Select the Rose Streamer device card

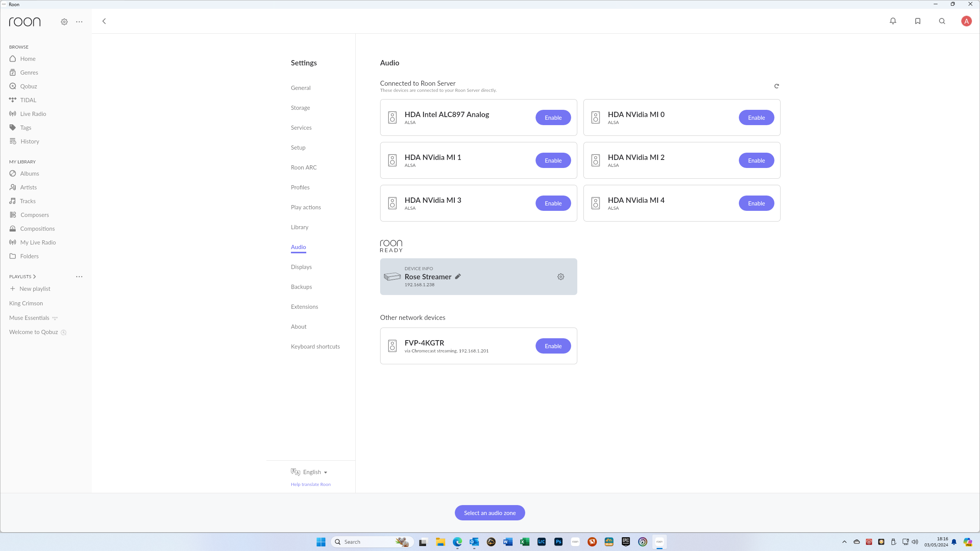point(479,277)
